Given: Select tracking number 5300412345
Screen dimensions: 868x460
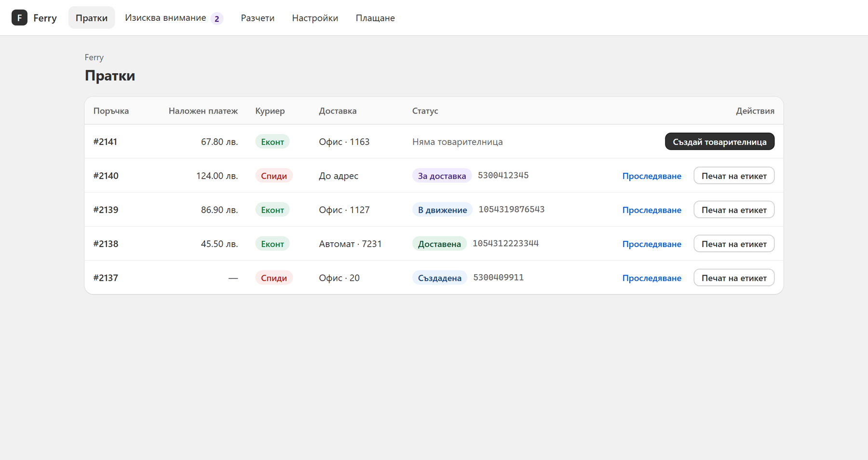Looking at the screenshot, I should [503, 175].
